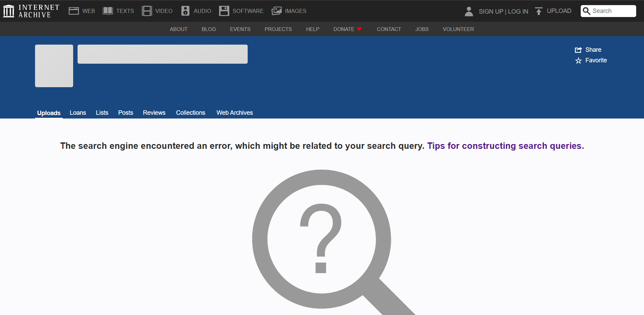Open the BLOG link
The image size is (644, 315).
(x=209, y=29)
